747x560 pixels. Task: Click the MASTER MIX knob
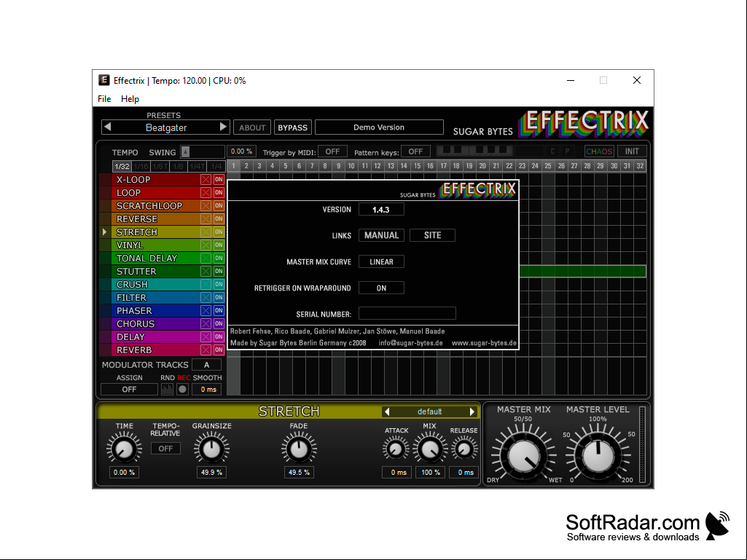pos(523,455)
